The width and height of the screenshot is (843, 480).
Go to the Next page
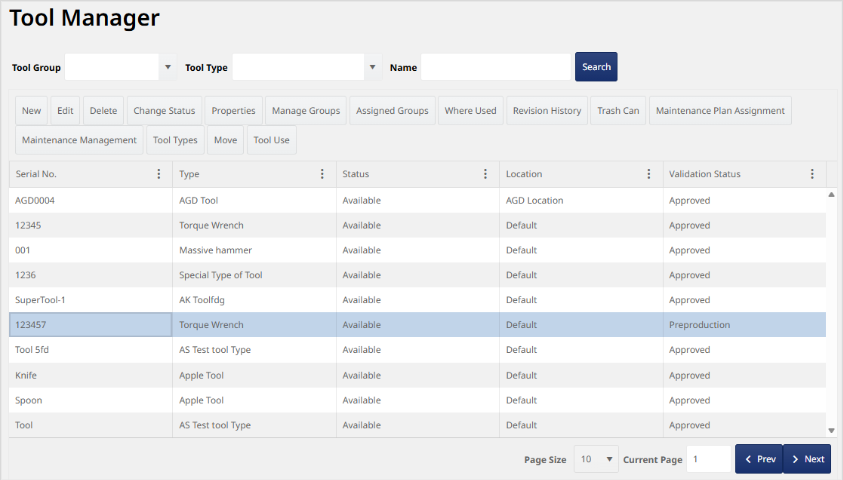[x=807, y=459]
